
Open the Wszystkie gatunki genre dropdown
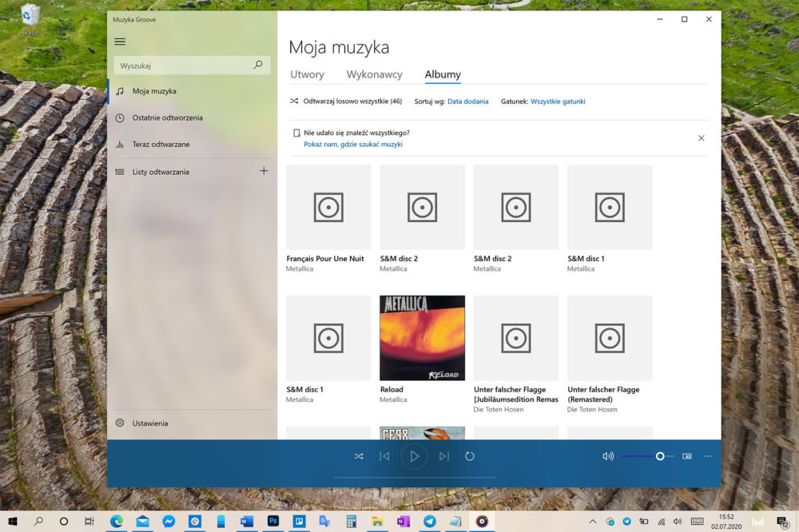click(x=558, y=101)
